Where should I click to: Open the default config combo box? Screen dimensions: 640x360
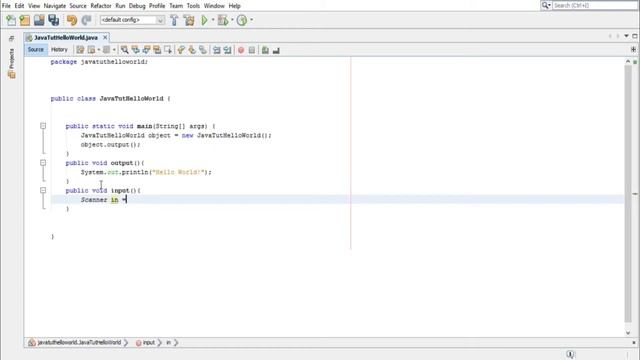(x=132, y=20)
